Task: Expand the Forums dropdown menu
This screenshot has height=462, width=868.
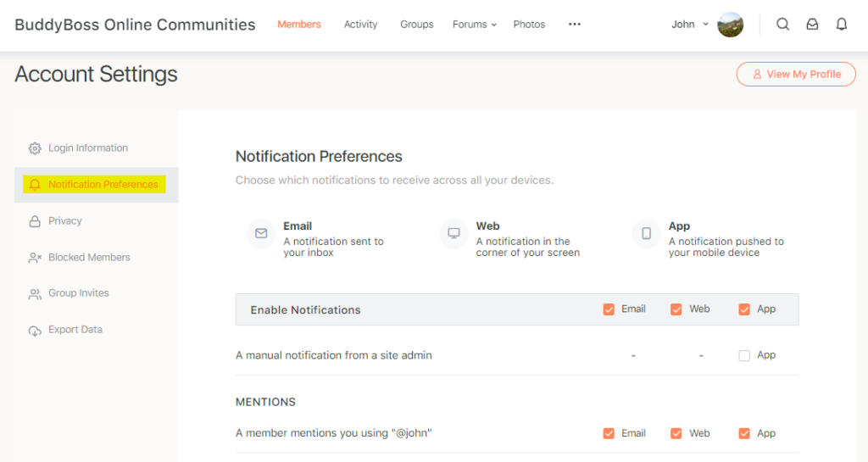Action: (475, 25)
